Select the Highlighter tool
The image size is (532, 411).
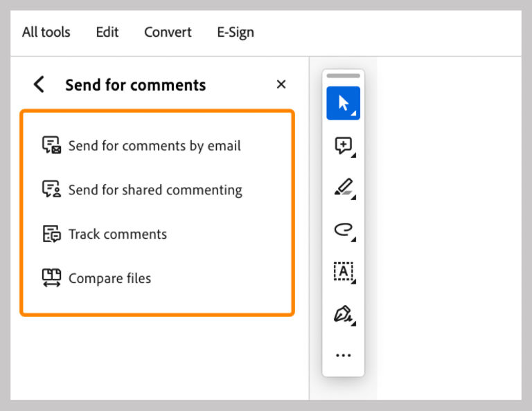click(344, 188)
